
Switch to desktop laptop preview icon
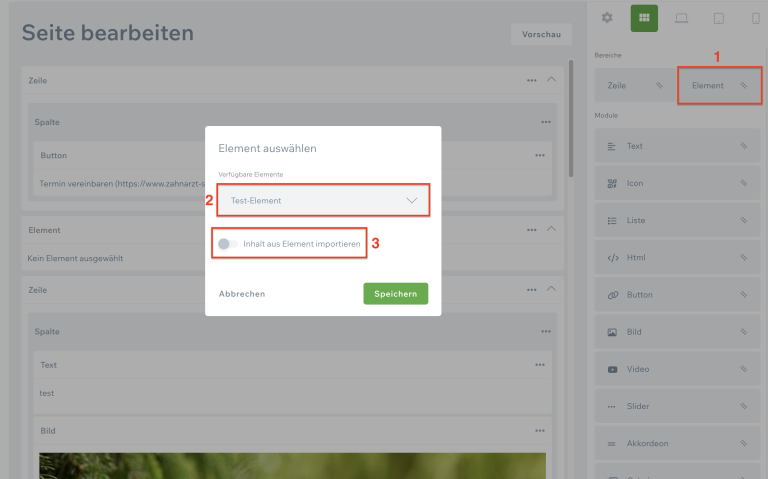pyautogui.click(x=681, y=18)
